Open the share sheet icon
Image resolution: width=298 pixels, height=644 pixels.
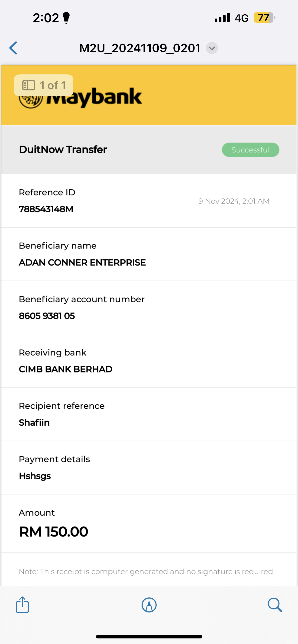(23, 605)
